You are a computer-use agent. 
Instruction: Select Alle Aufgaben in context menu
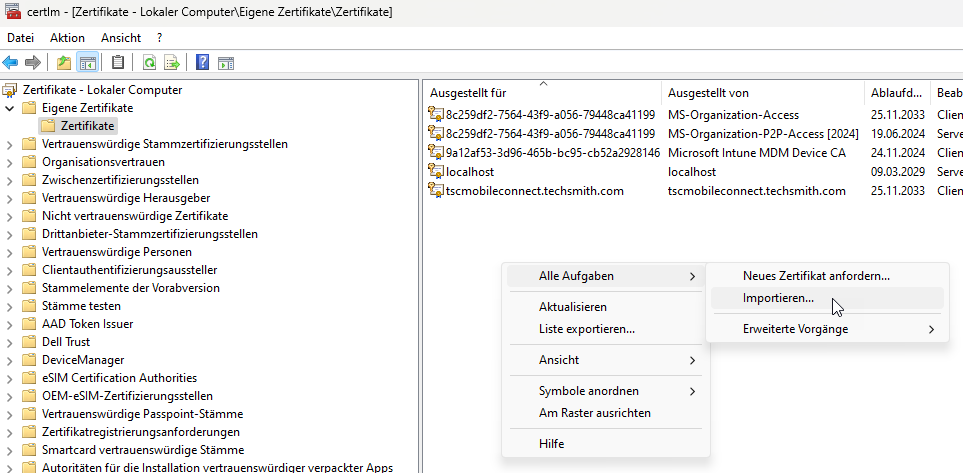pos(606,276)
